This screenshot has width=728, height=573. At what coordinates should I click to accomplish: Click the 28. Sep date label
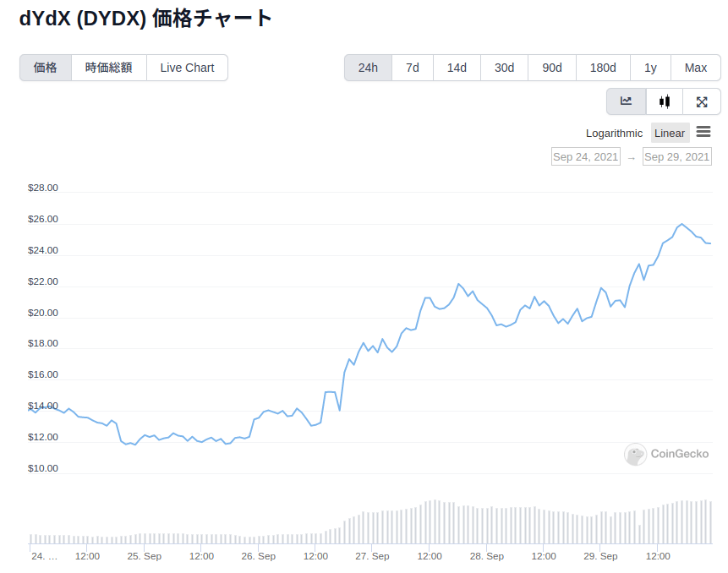click(486, 556)
